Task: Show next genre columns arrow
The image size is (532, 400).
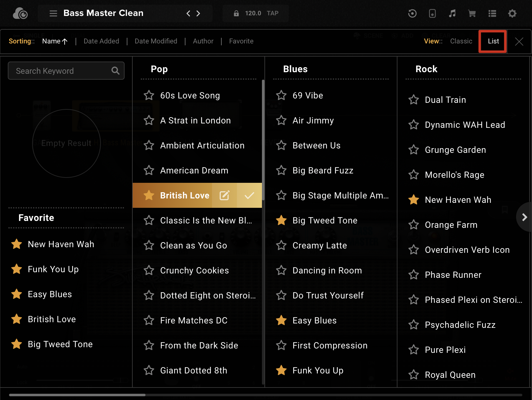Action: tap(525, 217)
